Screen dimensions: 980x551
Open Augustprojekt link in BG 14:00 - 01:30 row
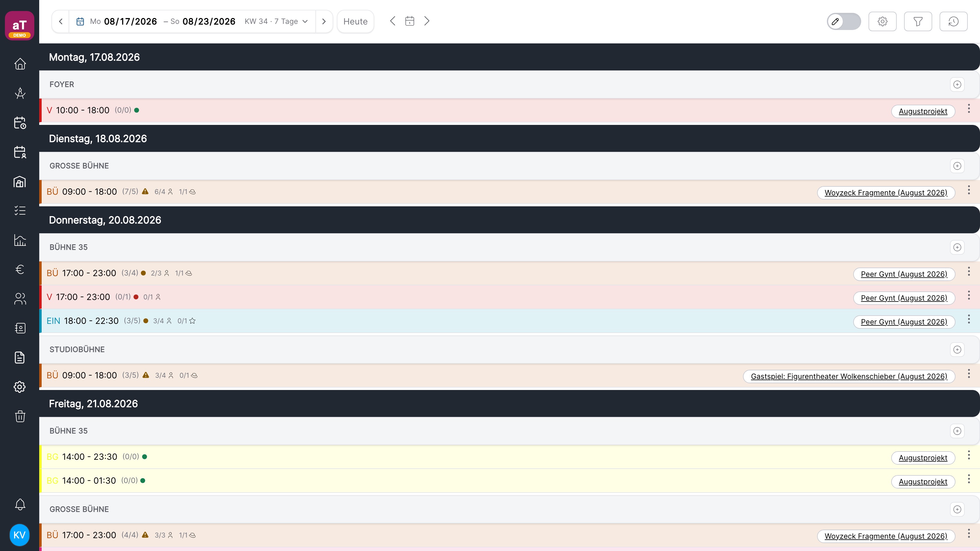click(x=923, y=482)
